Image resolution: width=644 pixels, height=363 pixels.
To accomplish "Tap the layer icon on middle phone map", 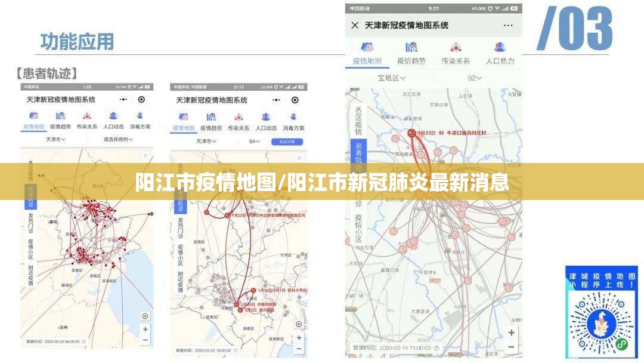I will click(299, 158).
